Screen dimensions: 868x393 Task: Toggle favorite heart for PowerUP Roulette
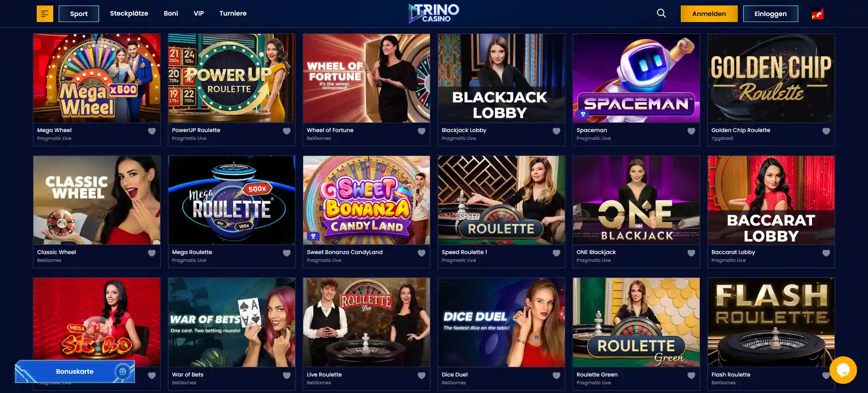point(287,131)
